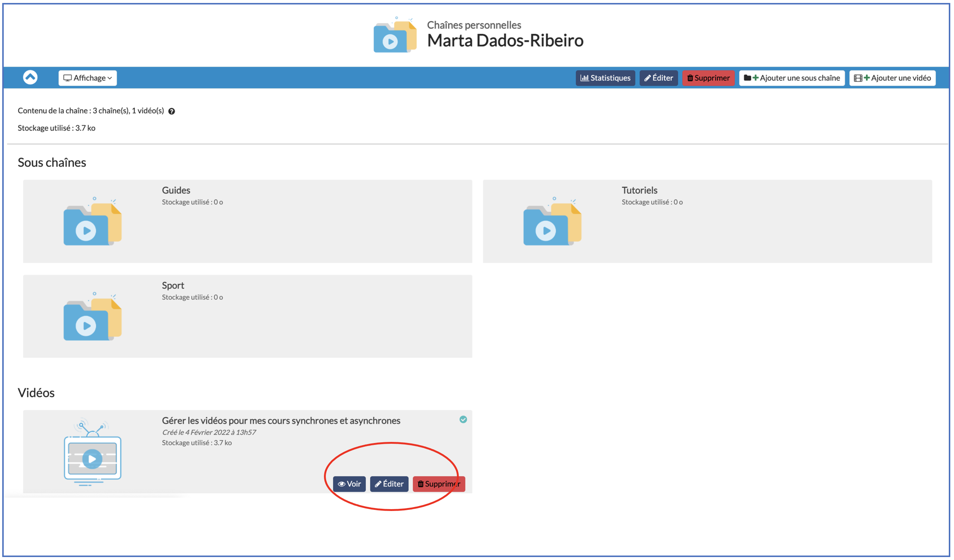Click the Sport channel title
Screen dimensions: 954x560
click(x=173, y=285)
